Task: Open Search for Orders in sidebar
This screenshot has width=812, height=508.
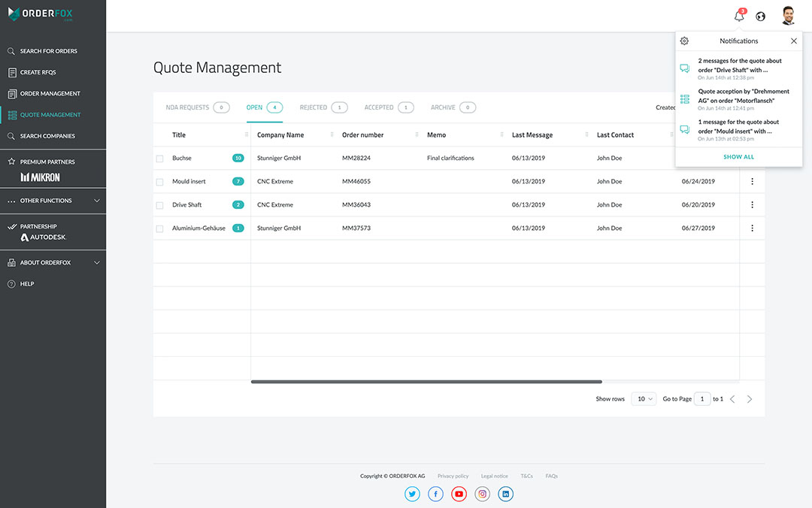Action: pyautogui.click(x=48, y=51)
